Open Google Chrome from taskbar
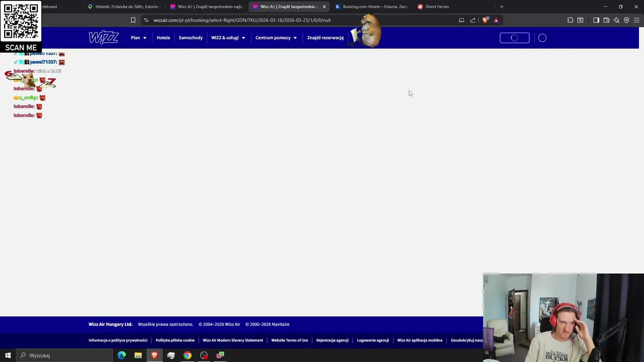The width and height of the screenshot is (644, 362). (187, 355)
